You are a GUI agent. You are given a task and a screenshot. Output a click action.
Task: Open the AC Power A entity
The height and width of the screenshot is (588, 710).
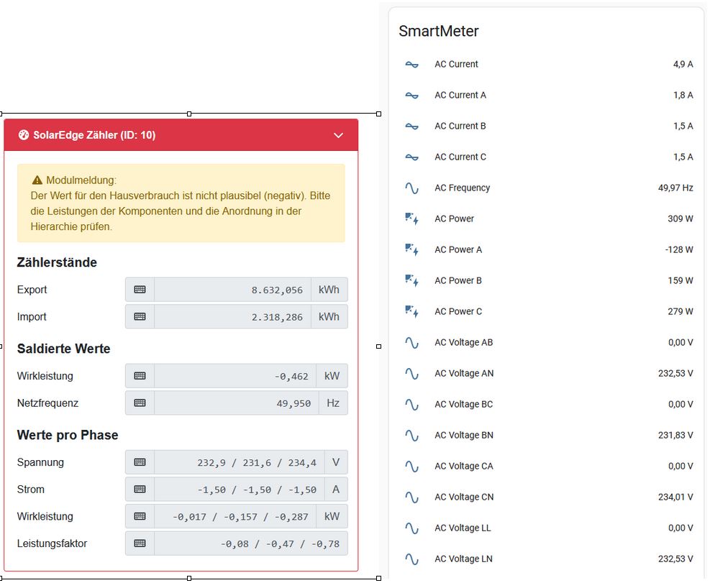pyautogui.click(x=458, y=249)
